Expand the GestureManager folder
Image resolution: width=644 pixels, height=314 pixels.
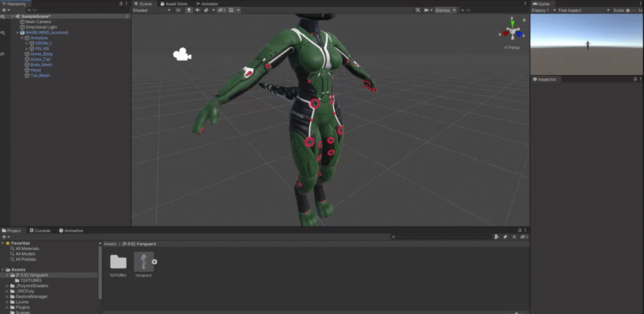7,297
